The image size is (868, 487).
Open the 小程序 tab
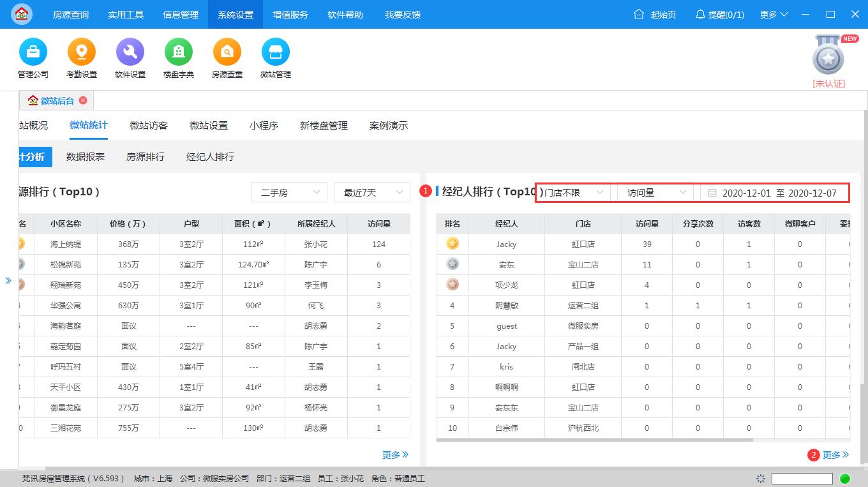[x=264, y=126]
